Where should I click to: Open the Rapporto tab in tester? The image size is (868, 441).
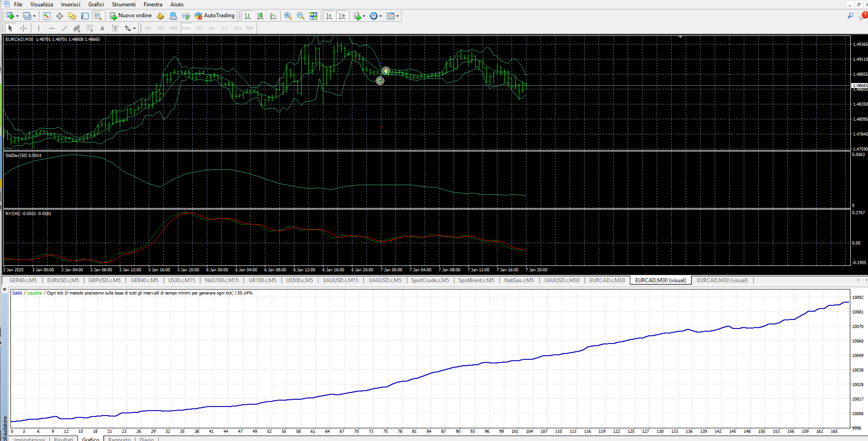click(x=119, y=439)
